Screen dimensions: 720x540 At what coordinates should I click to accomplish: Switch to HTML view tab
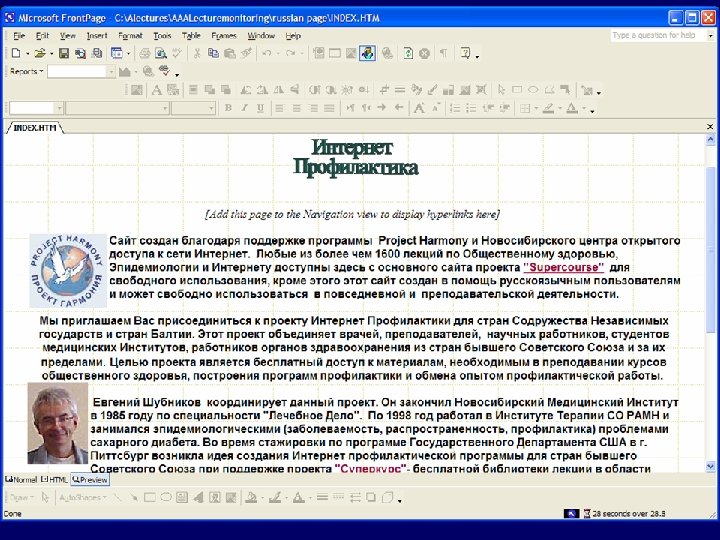tap(54, 479)
